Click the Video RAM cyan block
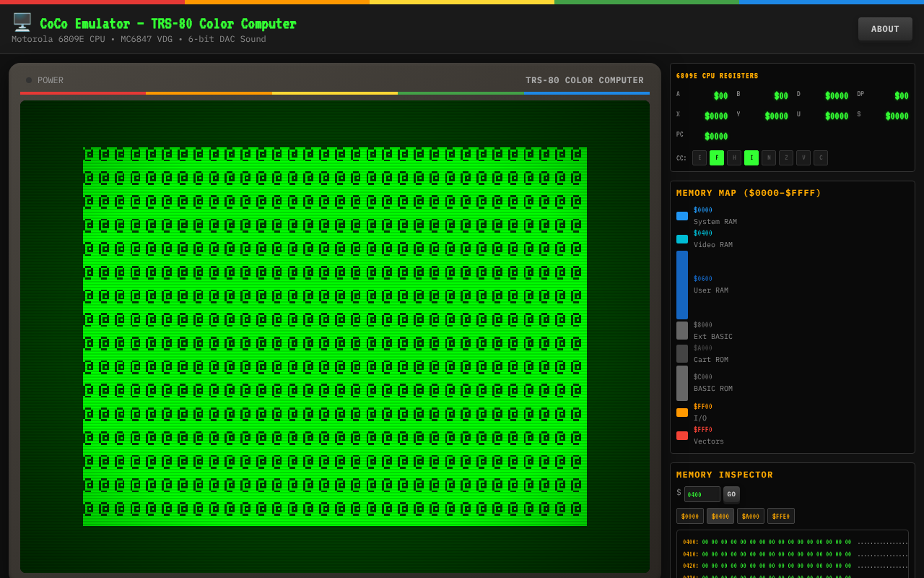The width and height of the screenshot is (924, 578). point(682,239)
